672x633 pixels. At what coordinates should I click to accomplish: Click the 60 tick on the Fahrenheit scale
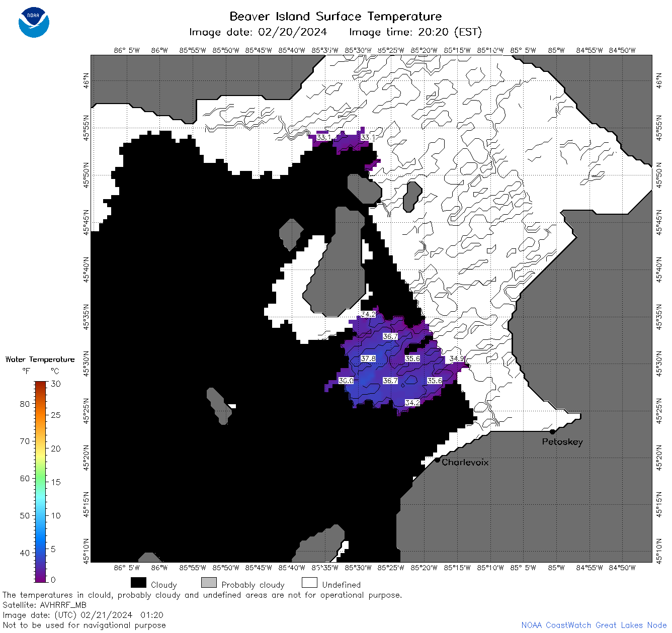coord(25,478)
